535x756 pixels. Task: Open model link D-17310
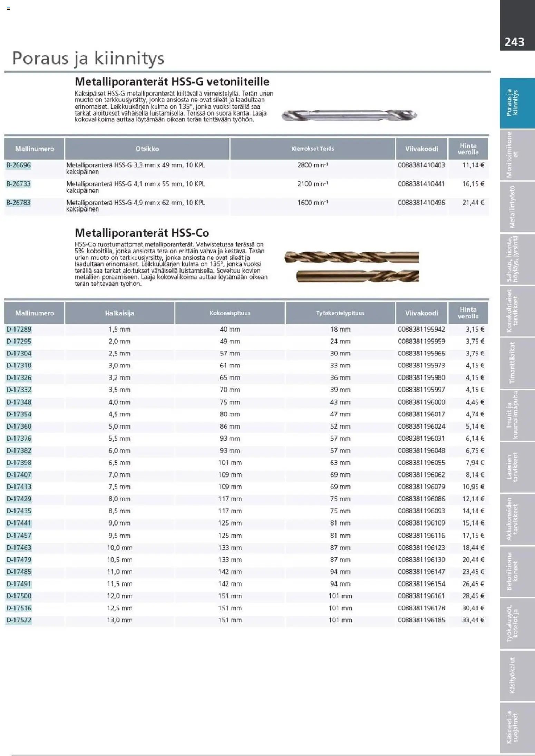19,365
